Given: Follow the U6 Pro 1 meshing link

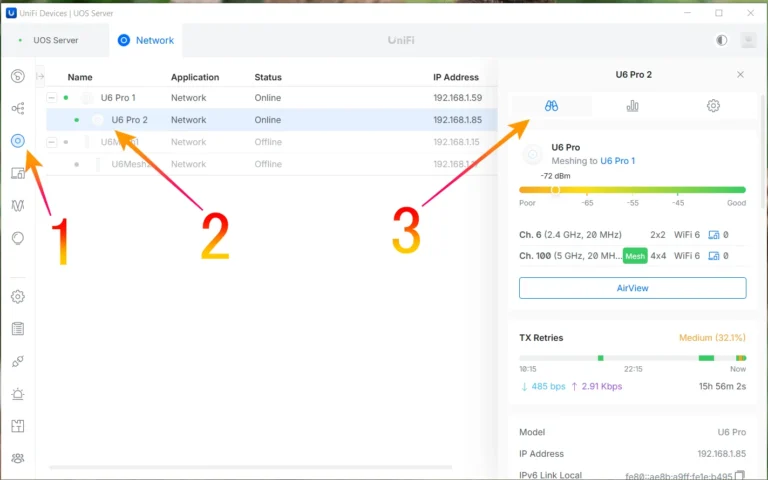Looking at the screenshot, I should [x=618, y=161].
